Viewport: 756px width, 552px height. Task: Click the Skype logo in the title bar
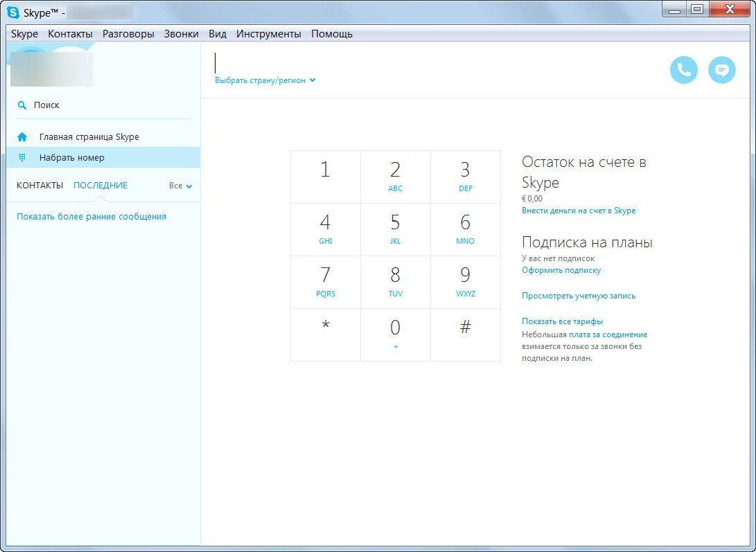[x=13, y=12]
